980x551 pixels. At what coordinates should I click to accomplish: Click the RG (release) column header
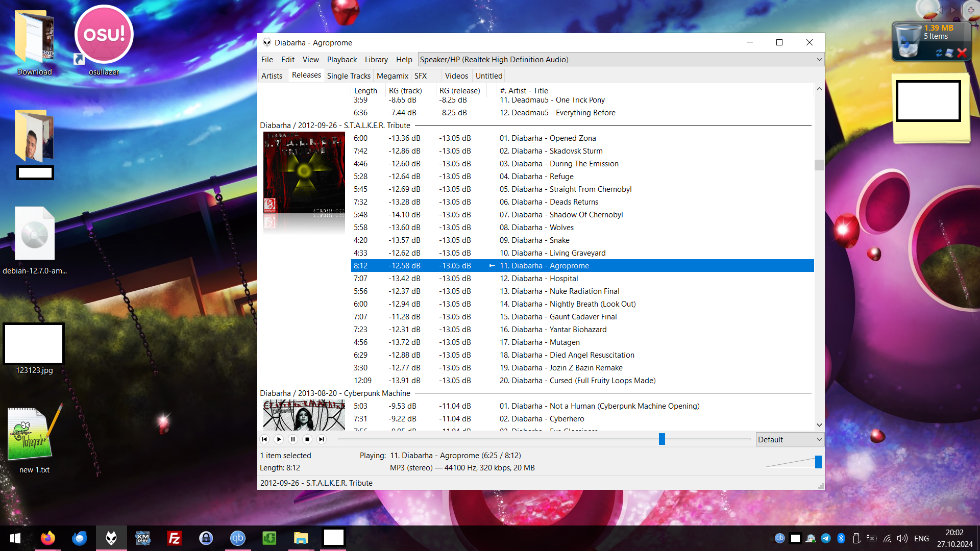(x=460, y=91)
